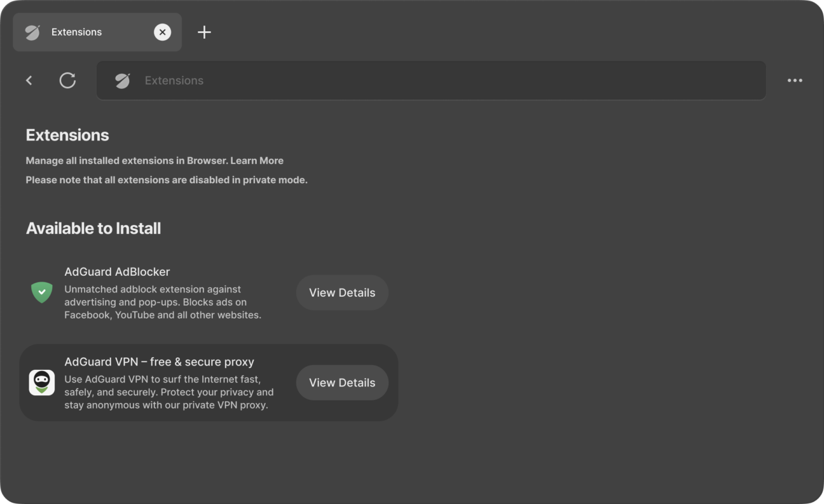
Task: Open a new tab with the plus button
Action: pyautogui.click(x=204, y=32)
